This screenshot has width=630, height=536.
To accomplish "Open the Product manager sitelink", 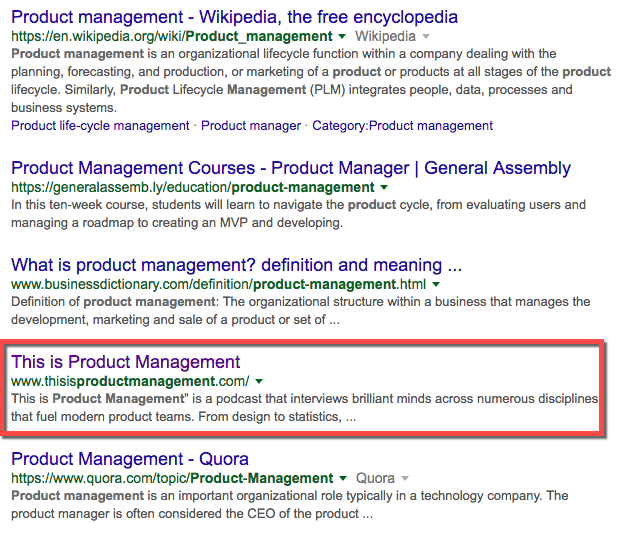I will click(251, 126).
